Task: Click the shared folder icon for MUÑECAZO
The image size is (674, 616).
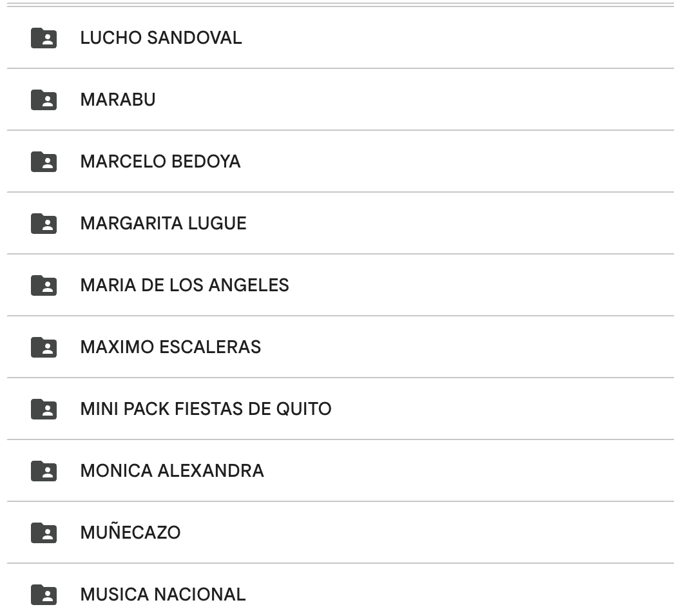Action: click(x=44, y=533)
